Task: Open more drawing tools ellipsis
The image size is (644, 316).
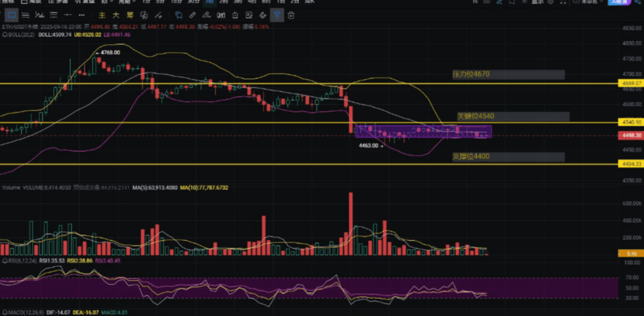Action: [x=82, y=15]
